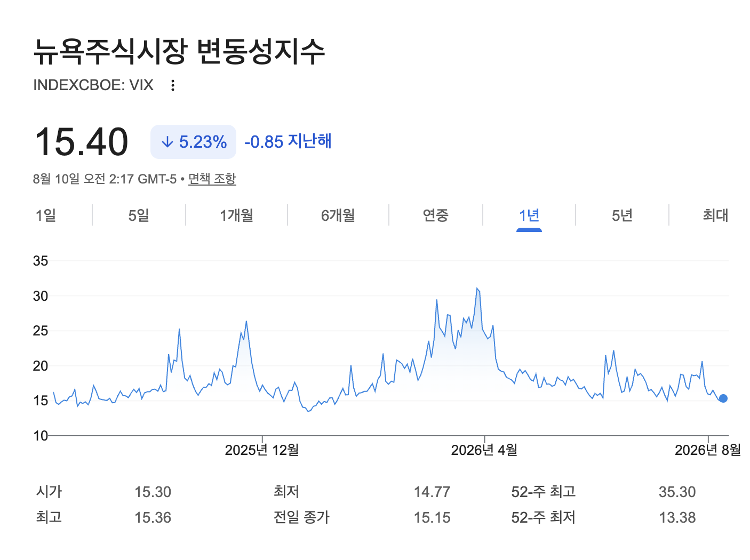The width and height of the screenshot is (750, 560).
Task: Click the y-axis label 25
Action: 41,331
